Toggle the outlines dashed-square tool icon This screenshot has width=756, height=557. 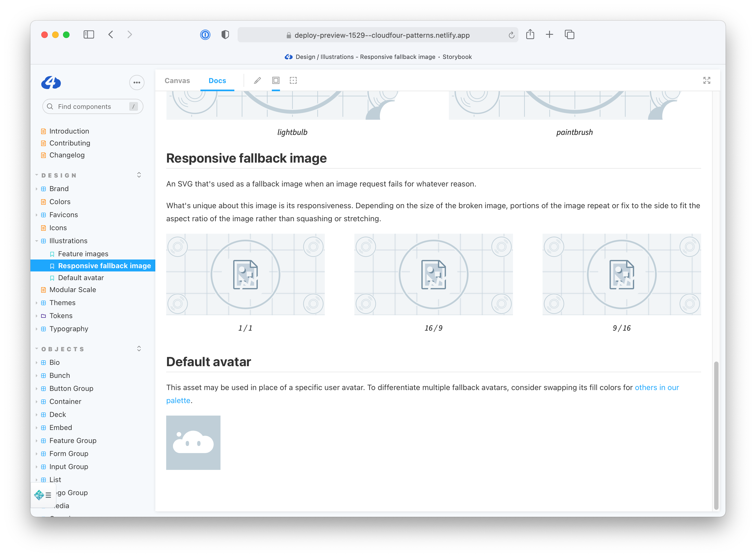(x=293, y=81)
